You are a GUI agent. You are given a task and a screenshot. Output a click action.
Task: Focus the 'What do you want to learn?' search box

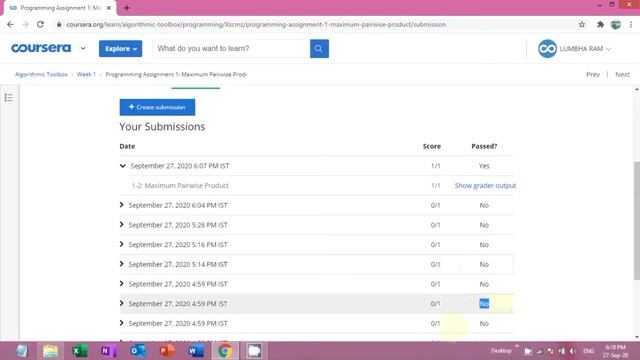(231, 49)
